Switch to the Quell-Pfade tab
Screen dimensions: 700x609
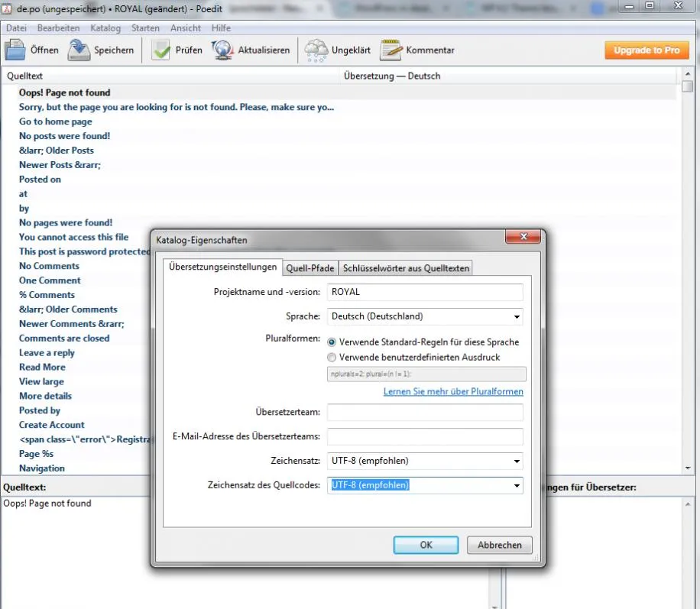(309, 268)
